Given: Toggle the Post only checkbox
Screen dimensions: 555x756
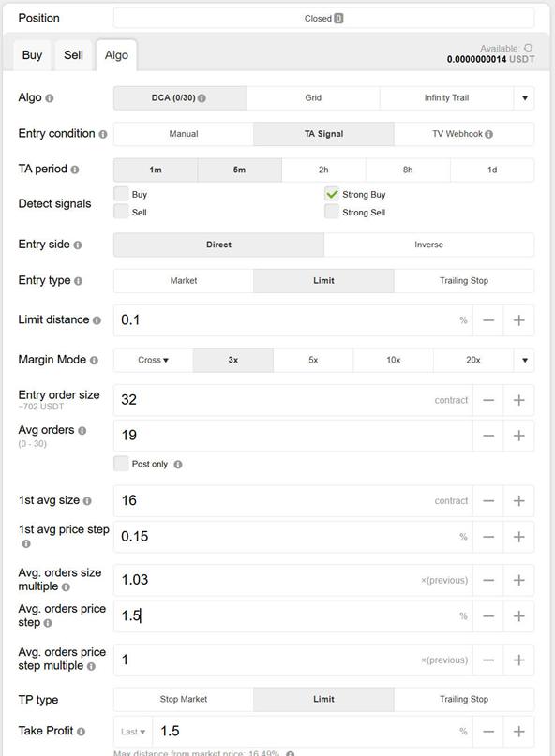Looking at the screenshot, I should tap(121, 464).
